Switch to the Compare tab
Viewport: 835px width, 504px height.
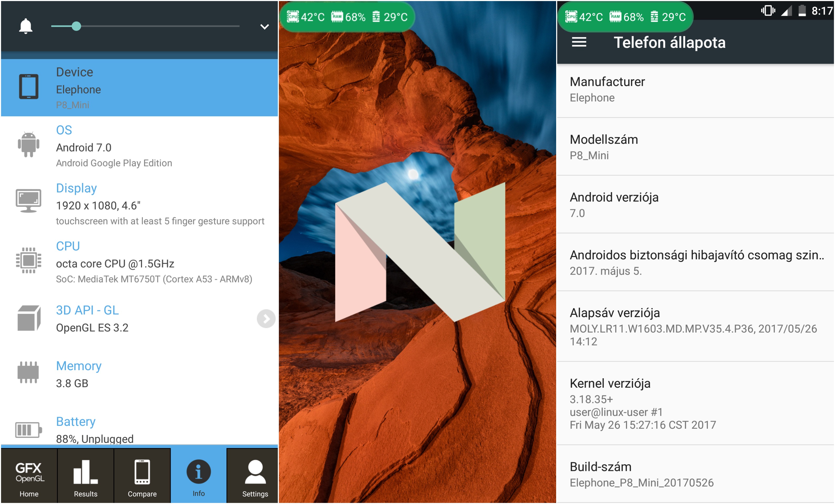tap(142, 476)
